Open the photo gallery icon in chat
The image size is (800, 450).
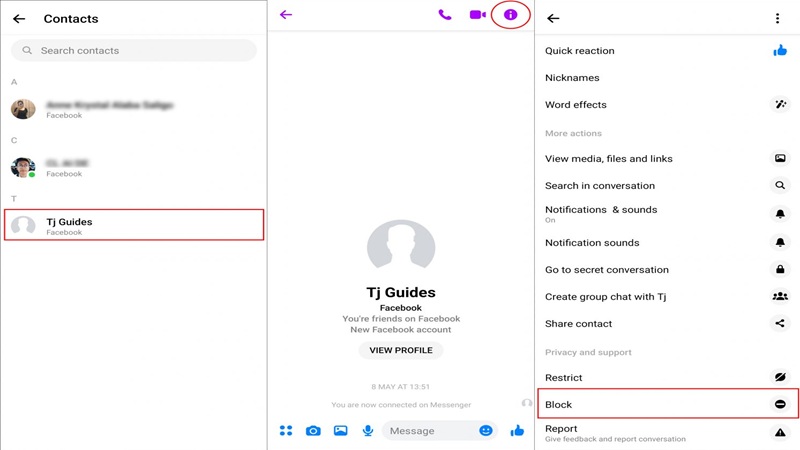click(340, 431)
